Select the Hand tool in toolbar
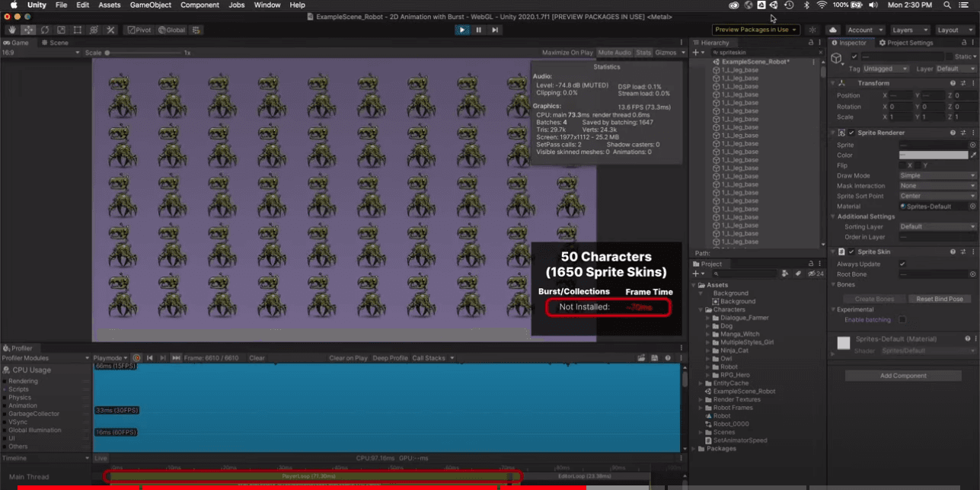The height and width of the screenshot is (490, 980). click(12, 30)
